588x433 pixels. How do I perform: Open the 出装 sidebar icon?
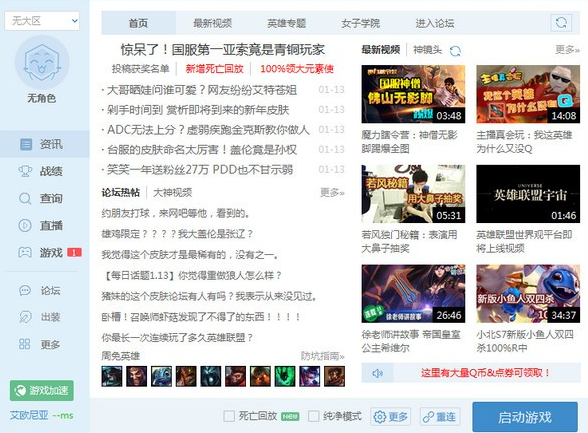click(x=25, y=317)
